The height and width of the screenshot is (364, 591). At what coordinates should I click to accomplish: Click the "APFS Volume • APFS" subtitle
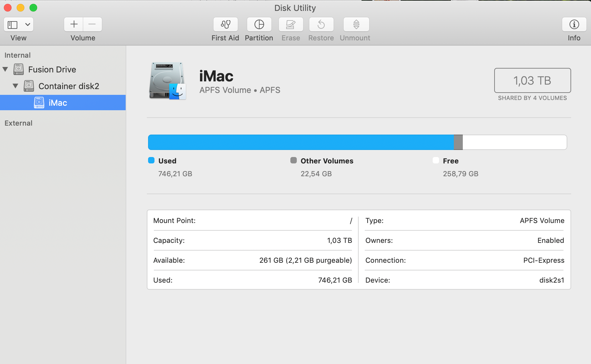(240, 90)
